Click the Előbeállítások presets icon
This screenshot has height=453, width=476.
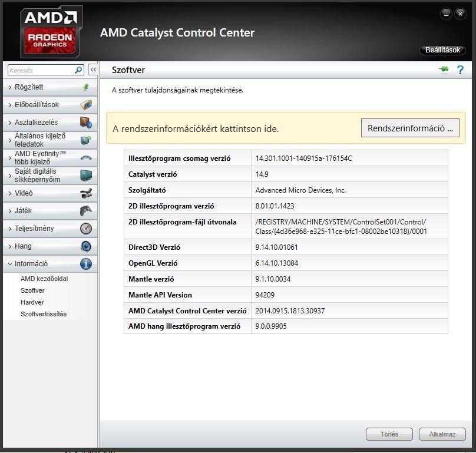(86, 105)
